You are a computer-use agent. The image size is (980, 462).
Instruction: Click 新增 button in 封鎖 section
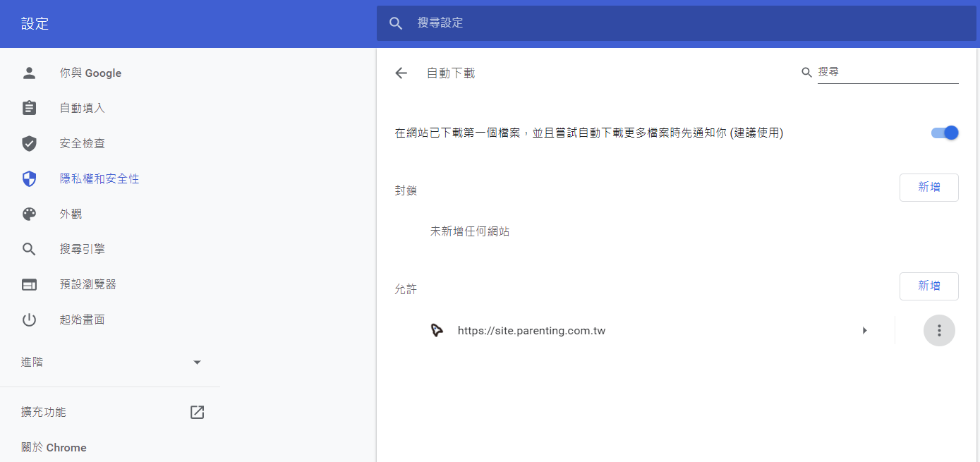pyautogui.click(x=928, y=188)
